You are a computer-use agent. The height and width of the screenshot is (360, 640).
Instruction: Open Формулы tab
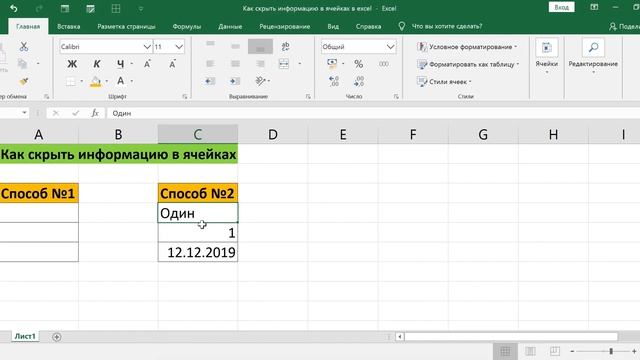click(x=187, y=27)
